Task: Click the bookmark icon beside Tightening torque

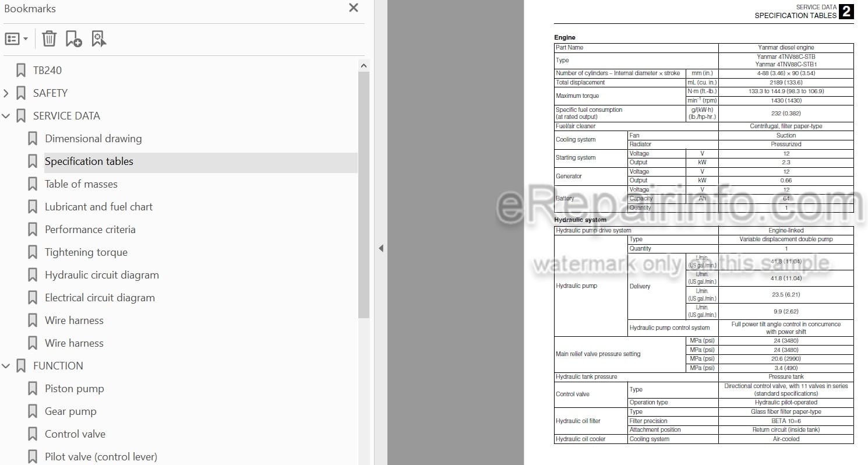Action: [x=33, y=252]
